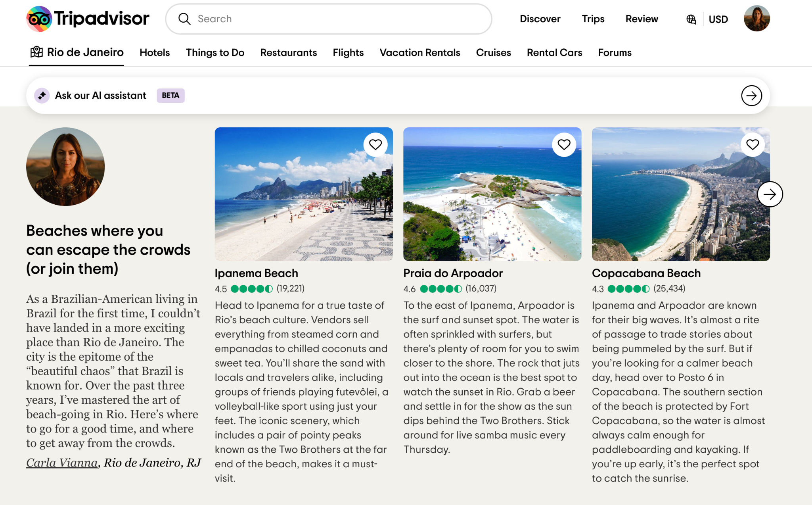Click the Ipanema Beach rating bubbles
Viewport: 812px width, 505px height.
coord(251,289)
